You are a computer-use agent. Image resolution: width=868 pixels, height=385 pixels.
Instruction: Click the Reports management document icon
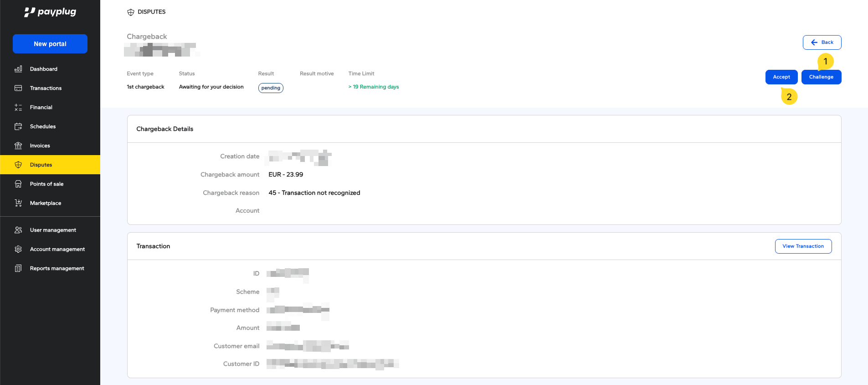click(x=18, y=268)
